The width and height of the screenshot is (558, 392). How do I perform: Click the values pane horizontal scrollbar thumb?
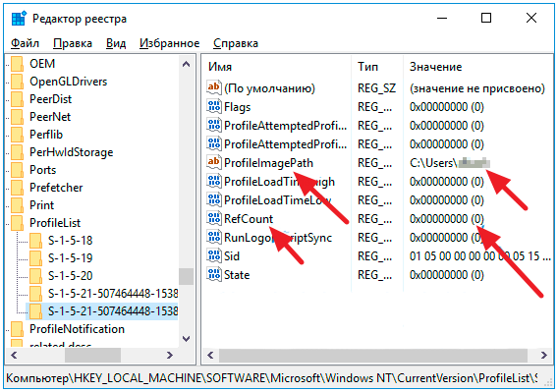point(373,355)
